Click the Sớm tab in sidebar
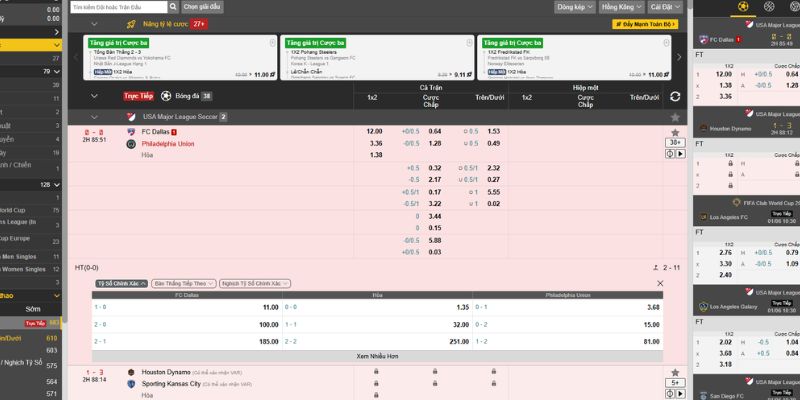Image resolution: width=800 pixels, height=400 pixels. pyautogui.click(x=33, y=309)
